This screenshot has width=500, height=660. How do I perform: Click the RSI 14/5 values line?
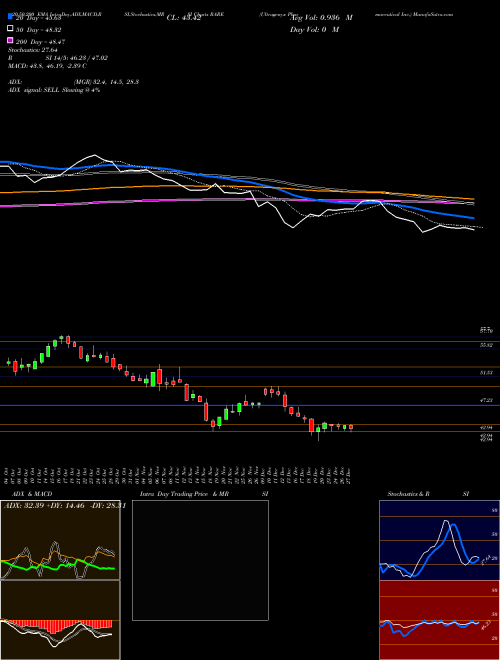[x=58, y=58]
